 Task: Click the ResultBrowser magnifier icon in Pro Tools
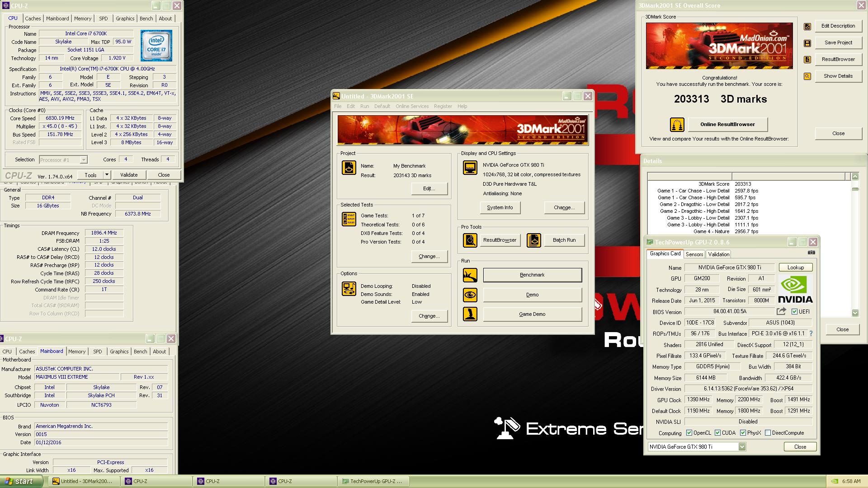pos(470,240)
